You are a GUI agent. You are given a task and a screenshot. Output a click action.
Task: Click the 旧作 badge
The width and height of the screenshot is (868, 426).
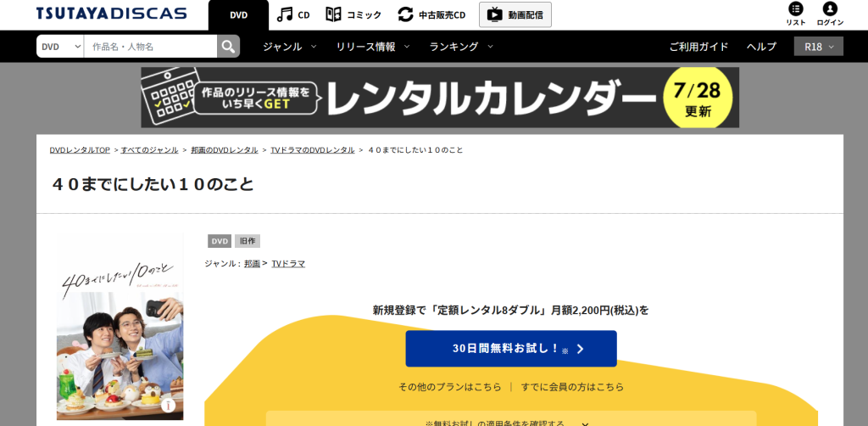[248, 241]
